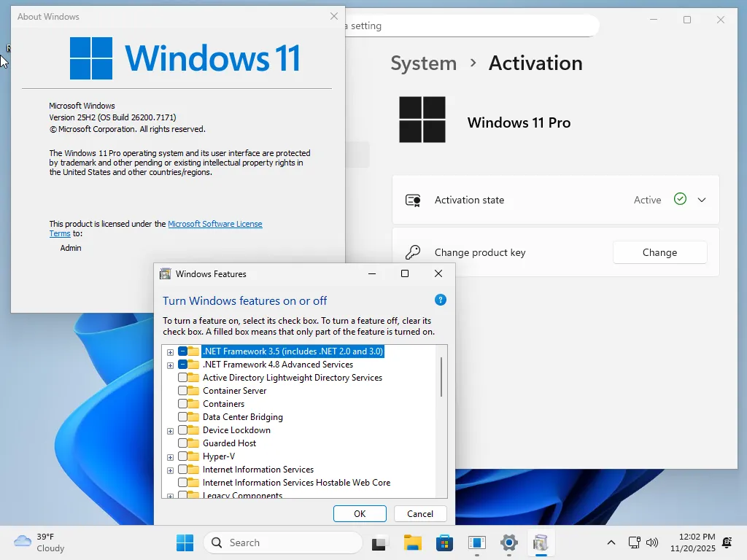The image size is (747, 560).
Task: Open the Start menu Windows logo
Action: tap(185, 542)
